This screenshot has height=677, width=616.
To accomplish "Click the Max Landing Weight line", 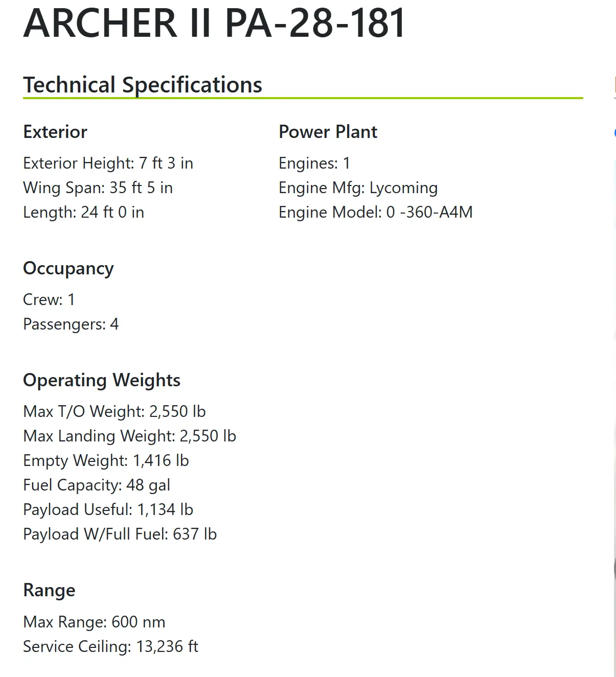I will click(129, 436).
